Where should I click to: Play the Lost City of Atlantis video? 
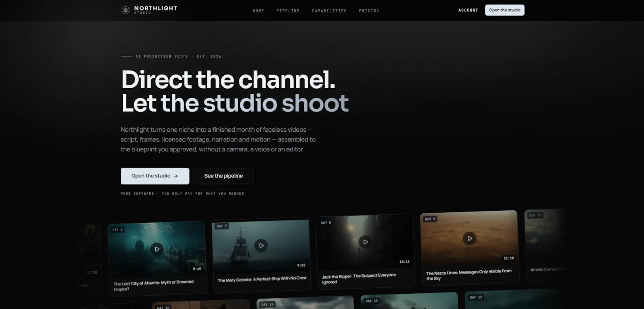pyautogui.click(x=157, y=249)
